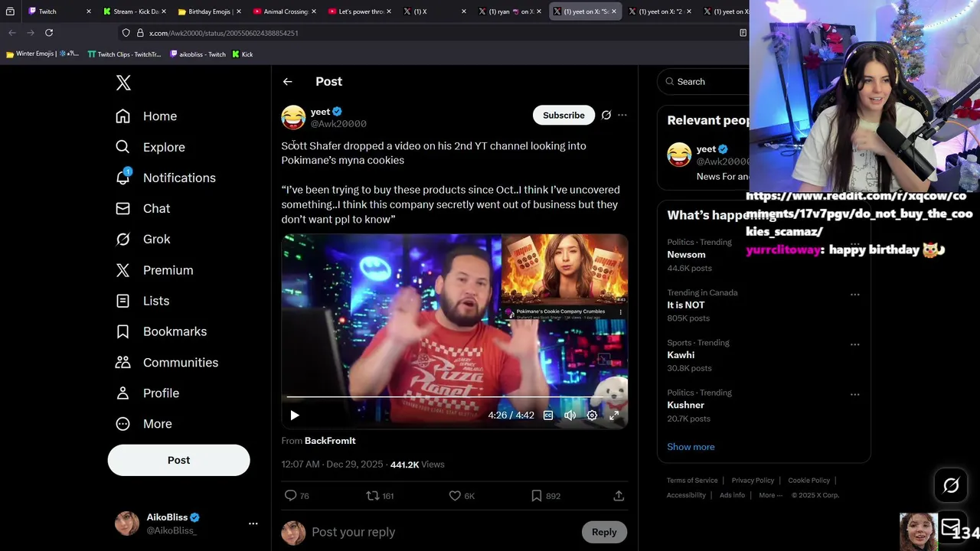This screenshot has width=980, height=551.
Task: Mute the video sound
Action: 570,415
